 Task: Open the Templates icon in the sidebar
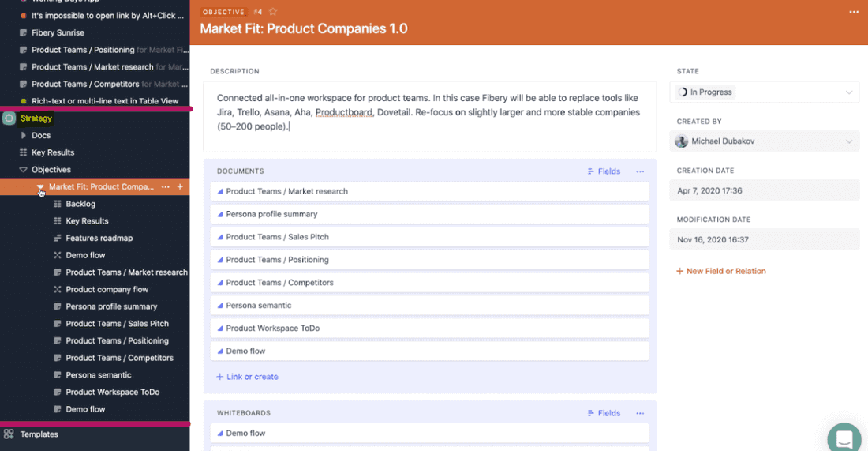[9, 434]
